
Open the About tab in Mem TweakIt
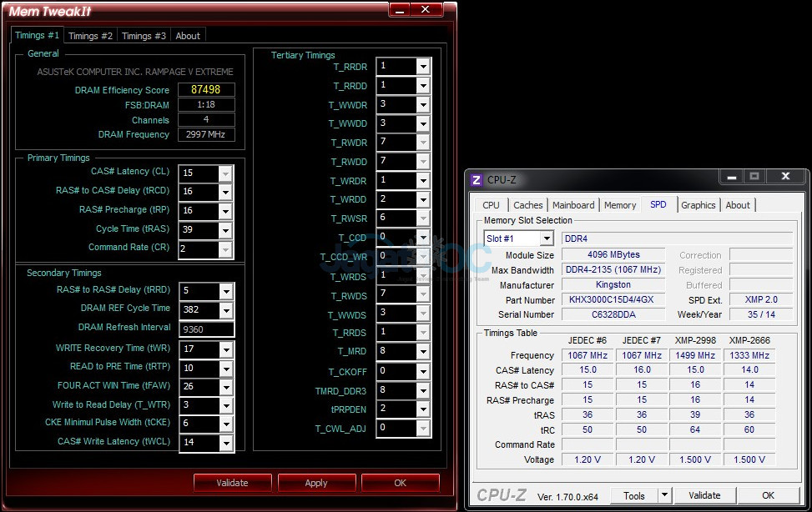point(188,36)
